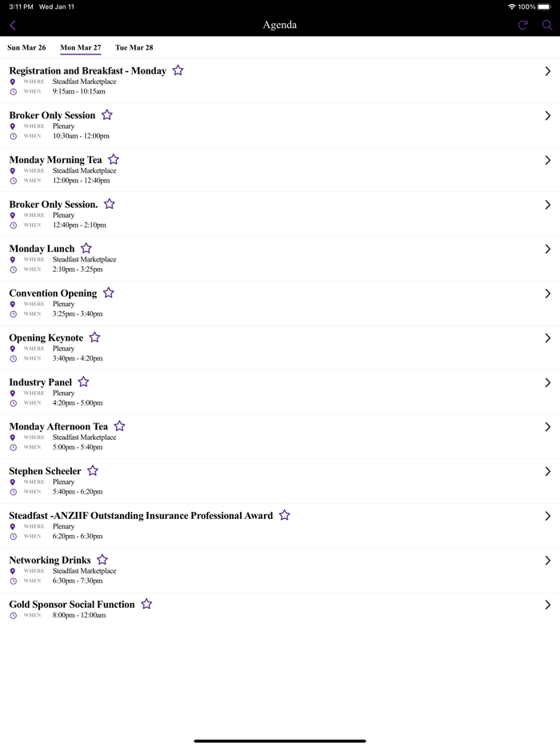Star the Stephen Scheeler session
This screenshot has width=560, height=747.
[93, 471]
